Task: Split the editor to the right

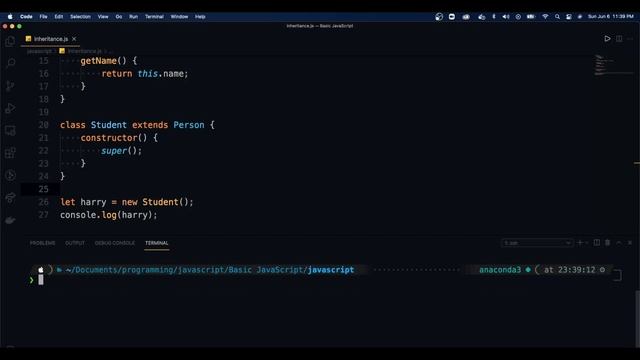Action: point(619,38)
